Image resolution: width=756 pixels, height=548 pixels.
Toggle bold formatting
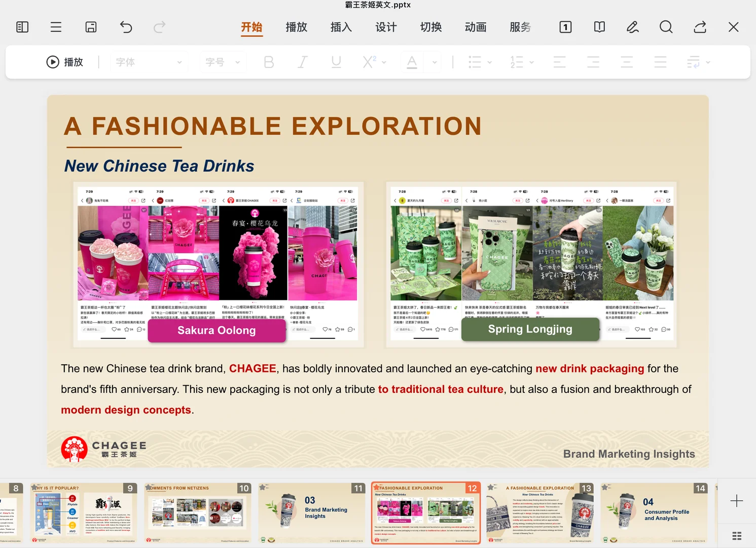(269, 62)
